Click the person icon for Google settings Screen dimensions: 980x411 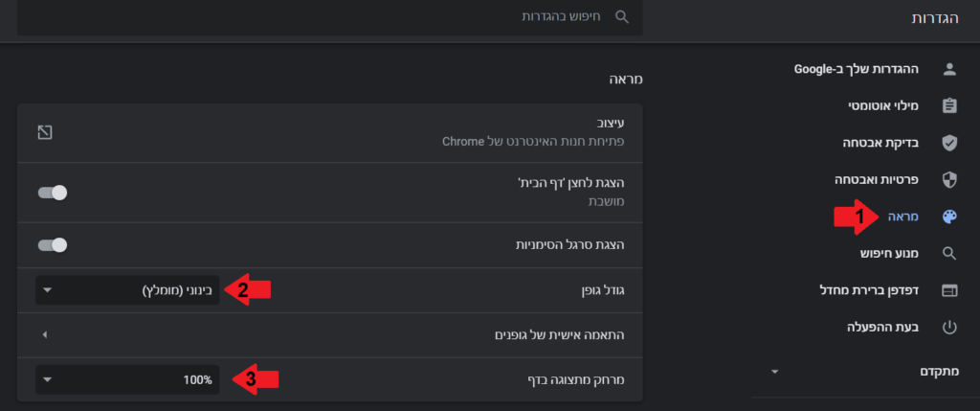click(x=949, y=69)
